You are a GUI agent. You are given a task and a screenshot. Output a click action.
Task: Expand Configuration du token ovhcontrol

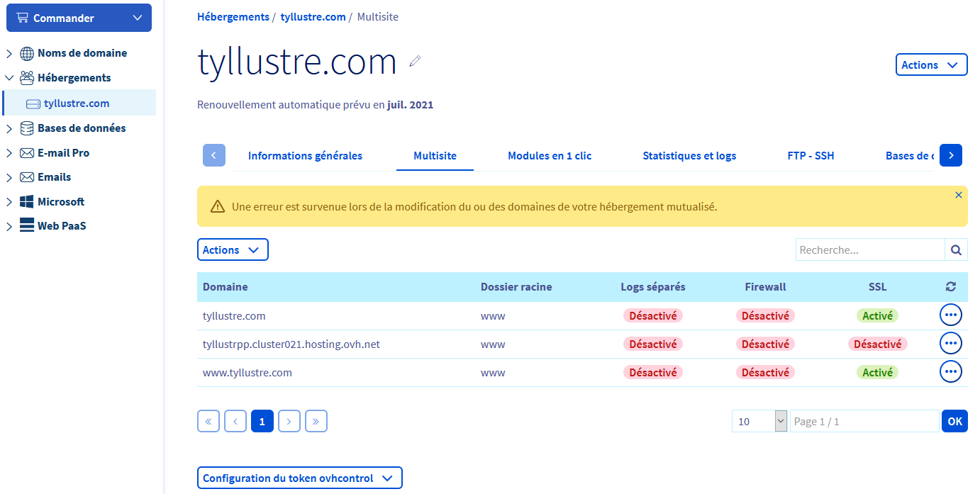tap(299, 478)
